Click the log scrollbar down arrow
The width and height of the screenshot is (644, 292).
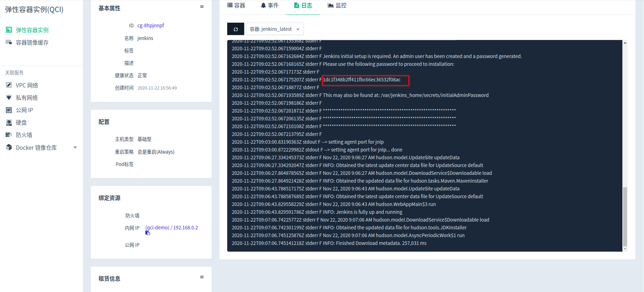pyautogui.click(x=625, y=249)
